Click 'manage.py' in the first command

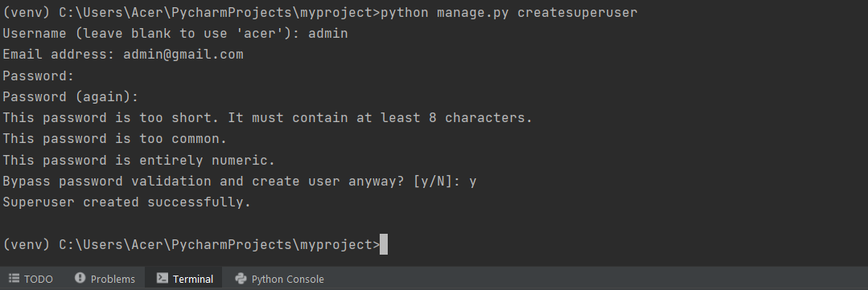pos(473,12)
